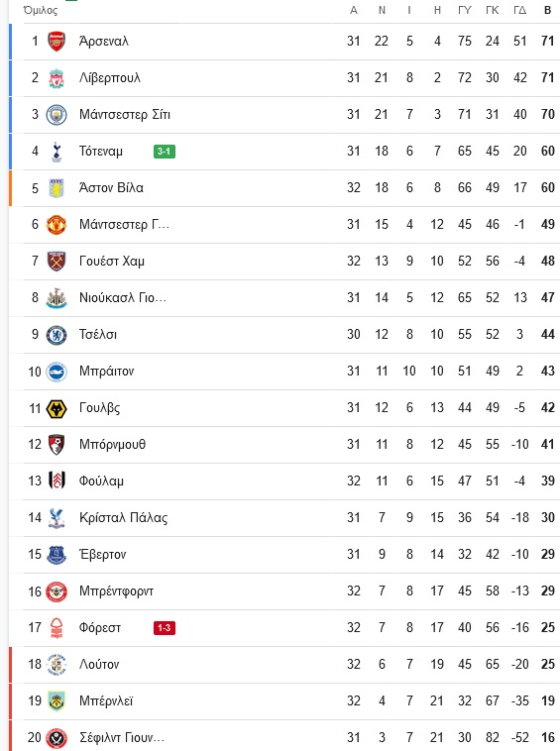
Task: Open the green 3-1 live score badge
Action: click(x=165, y=152)
